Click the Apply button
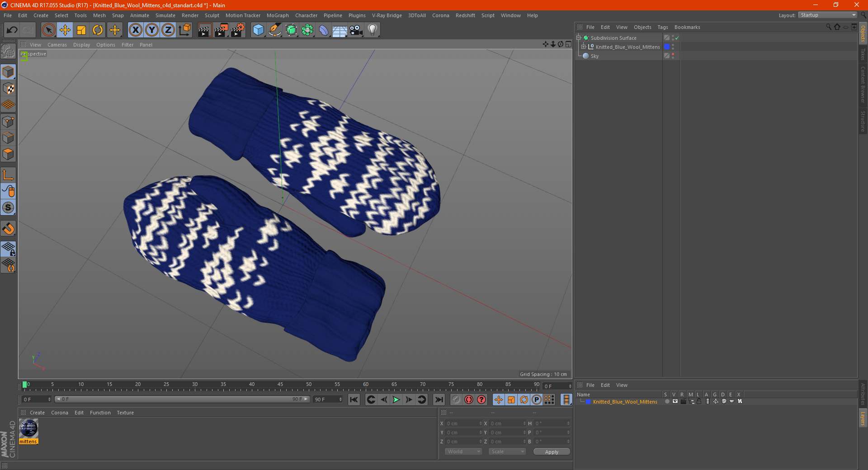Screen dimensions: 868x470 click(552, 452)
